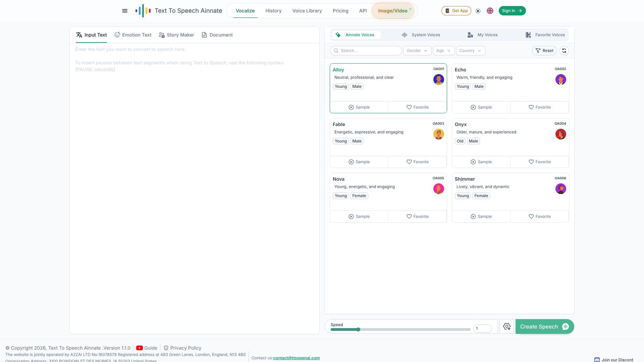Mark Echo voice as Favorite
Viewport: 644px width, 362px height.
(x=539, y=107)
